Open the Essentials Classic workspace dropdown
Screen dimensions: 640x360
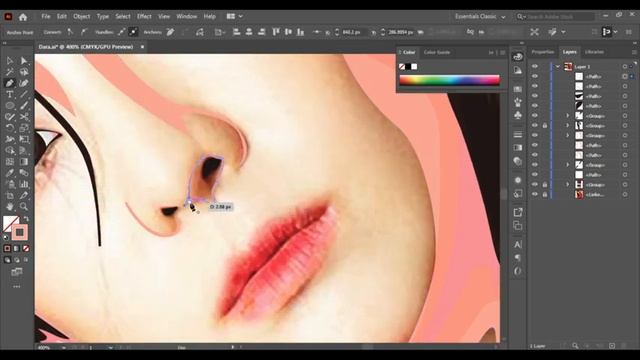pyautogui.click(x=480, y=17)
